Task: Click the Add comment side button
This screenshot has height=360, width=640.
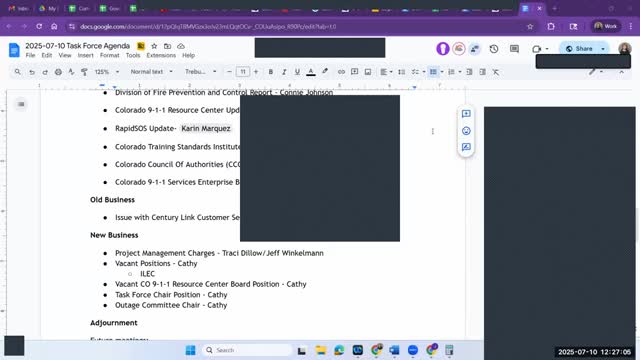Action: (x=466, y=114)
